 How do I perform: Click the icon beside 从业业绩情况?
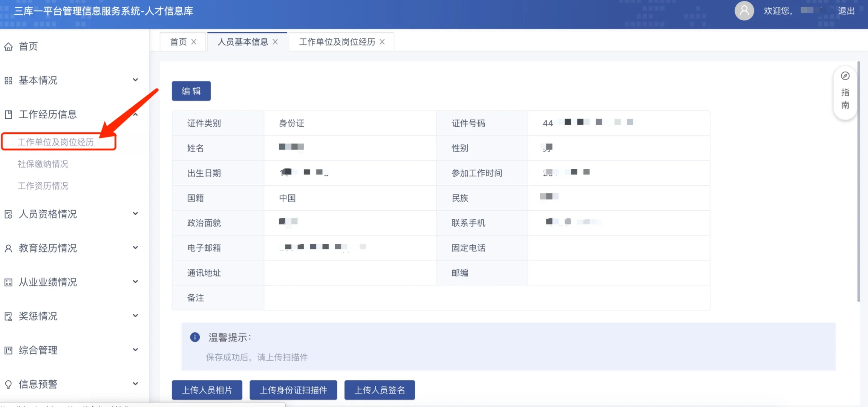point(8,282)
